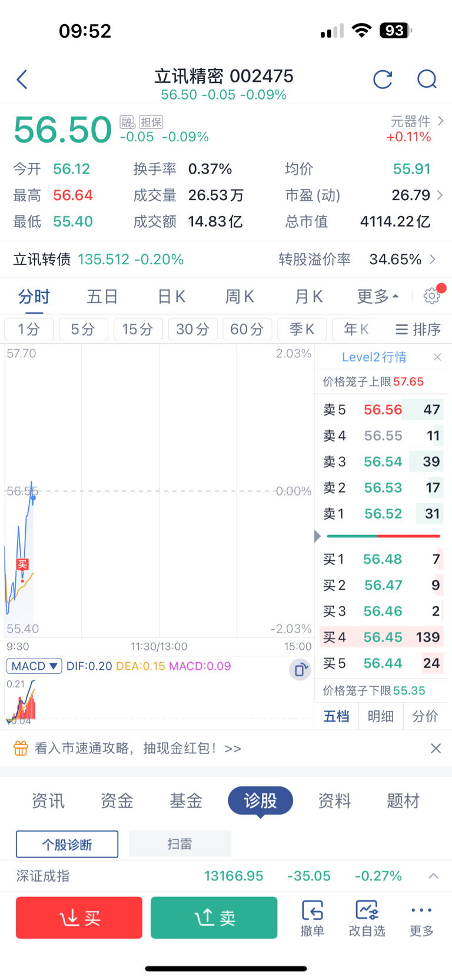452x980 pixels.
Task: Select the 1分 period button
Action: (29, 329)
